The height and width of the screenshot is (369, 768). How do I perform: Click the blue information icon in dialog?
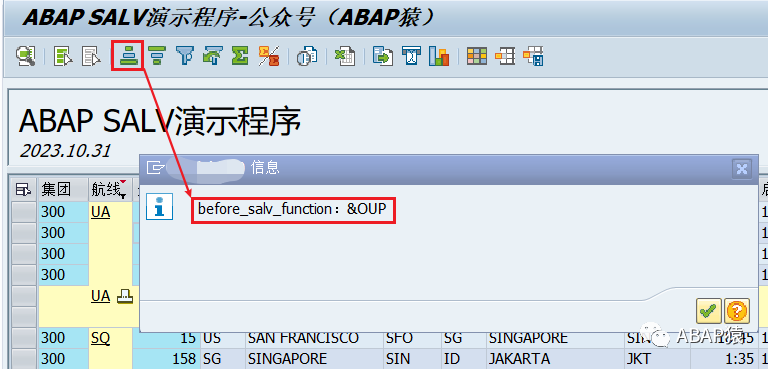click(159, 206)
